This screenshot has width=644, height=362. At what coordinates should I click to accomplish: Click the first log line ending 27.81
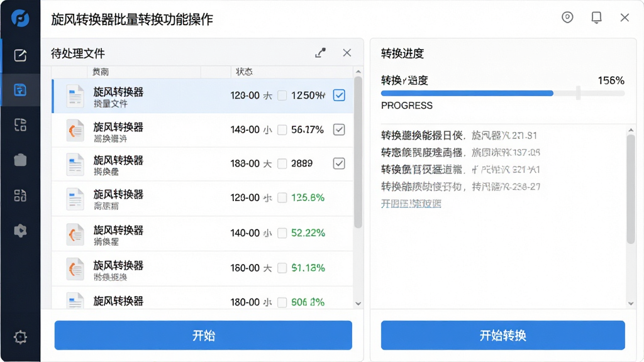click(458, 136)
